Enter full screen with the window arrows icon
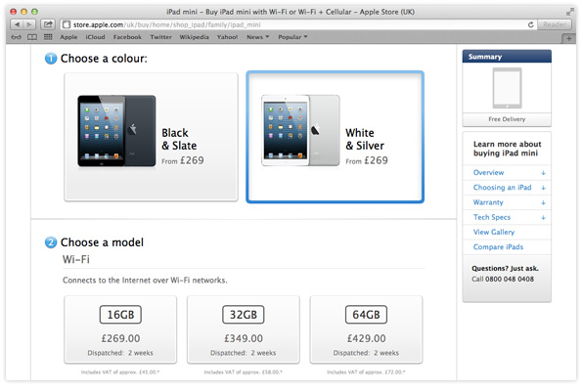This screenshot has height=392, width=583. click(x=569, y=13)
